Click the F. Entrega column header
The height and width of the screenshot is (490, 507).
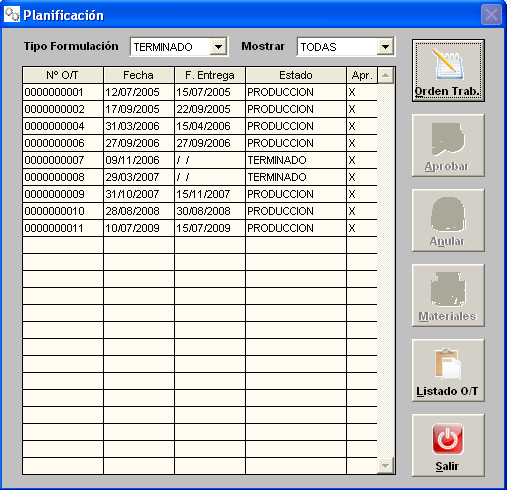(210, 75)
